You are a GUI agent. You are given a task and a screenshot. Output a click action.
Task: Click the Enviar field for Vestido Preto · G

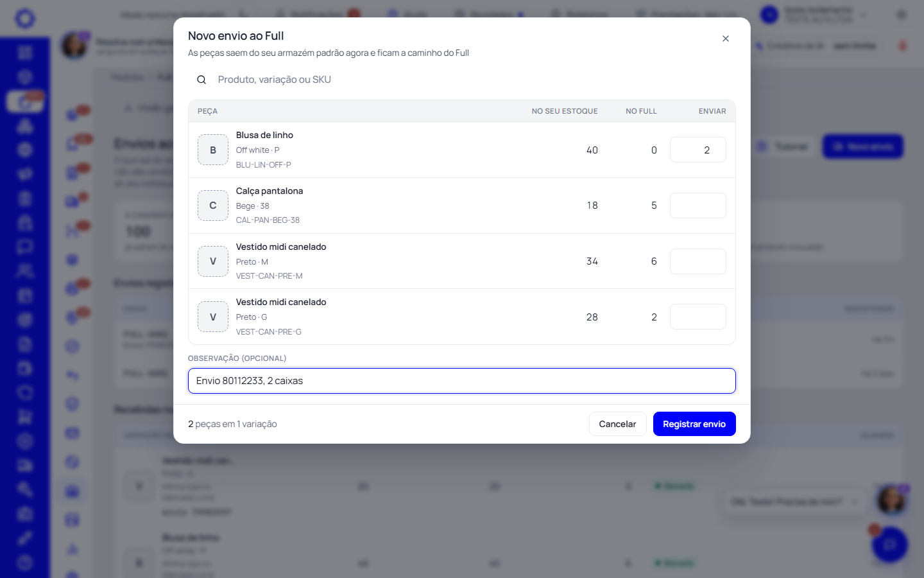tap(698, 317)
